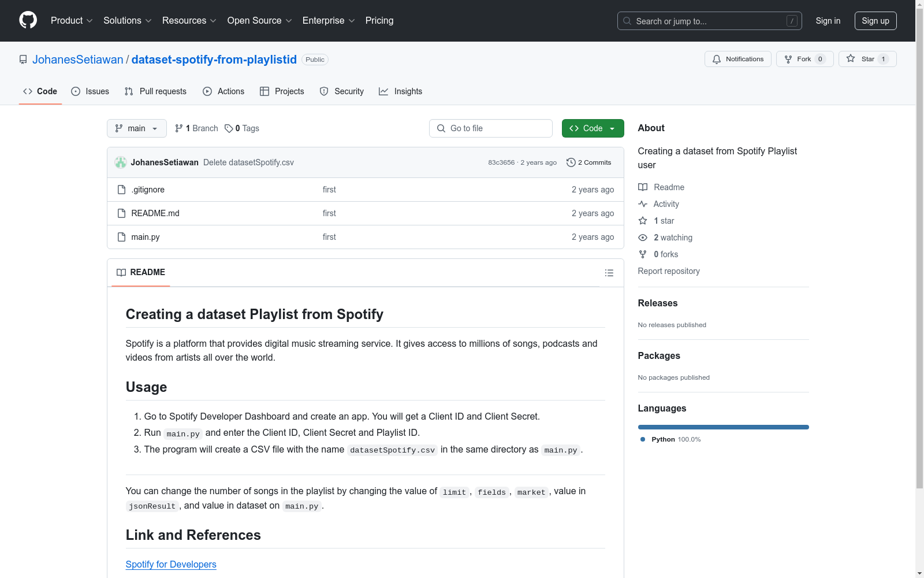Open the main branch selector dropdown
The image size is (924, 578).
click(137, 128)
